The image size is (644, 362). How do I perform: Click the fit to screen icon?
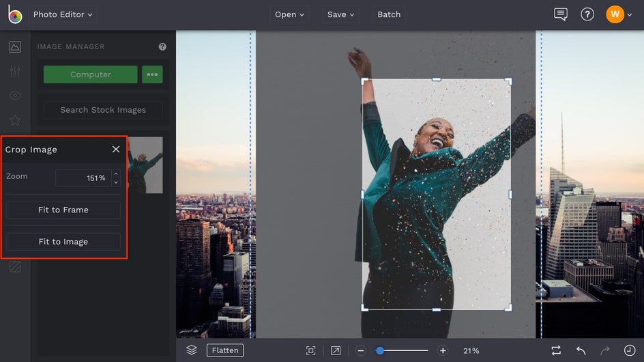(311, 350)
